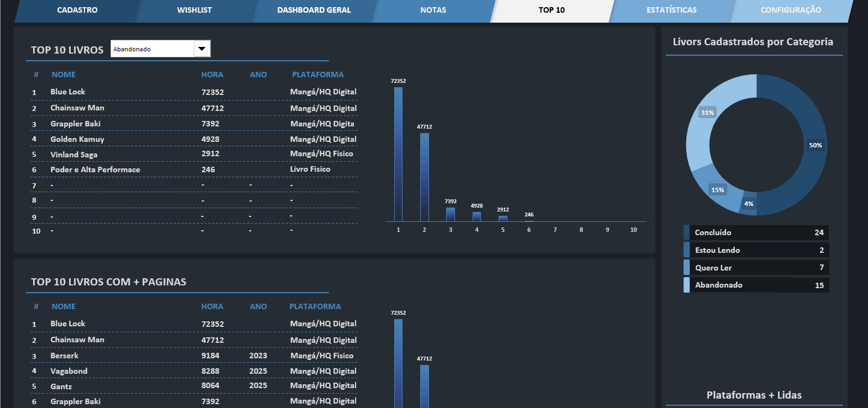Click the 8064 hours value for Gantz
Screen dimensions: 868x408
coord(210,385)
